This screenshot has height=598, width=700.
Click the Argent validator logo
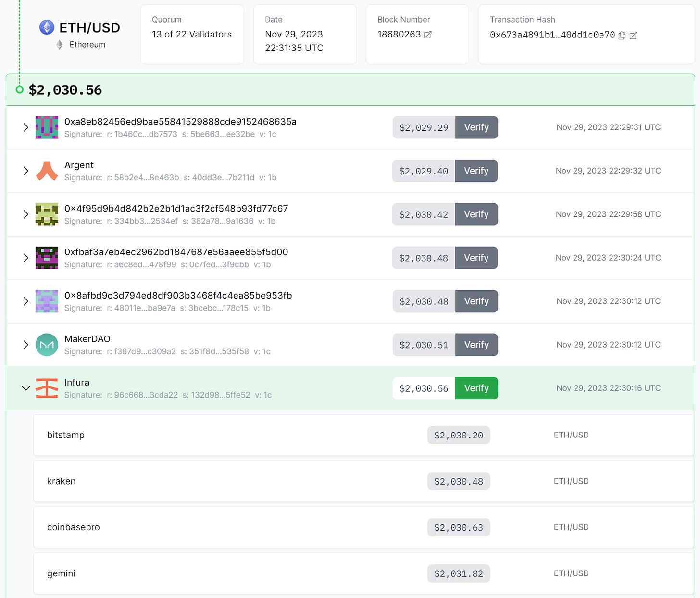click(x=47, y=171)
